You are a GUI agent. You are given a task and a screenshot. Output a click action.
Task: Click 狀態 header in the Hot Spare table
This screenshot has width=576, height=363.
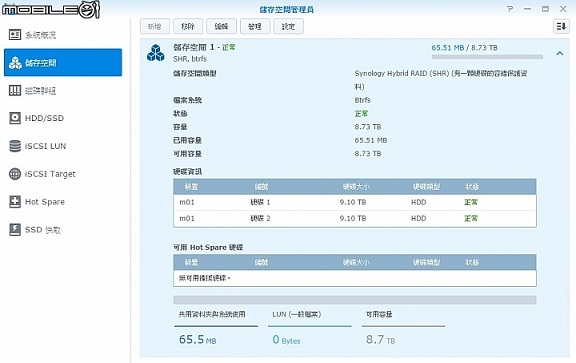(472, 262)
